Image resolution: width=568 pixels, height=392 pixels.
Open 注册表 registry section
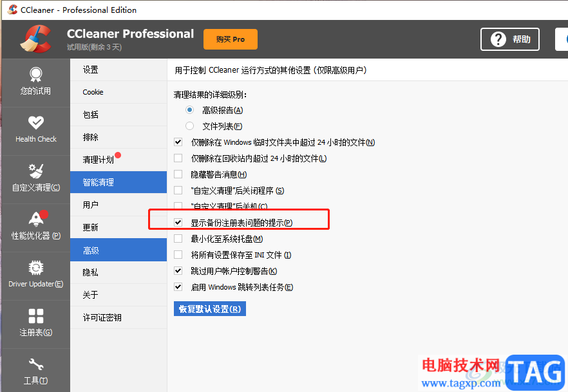(35, 324)
